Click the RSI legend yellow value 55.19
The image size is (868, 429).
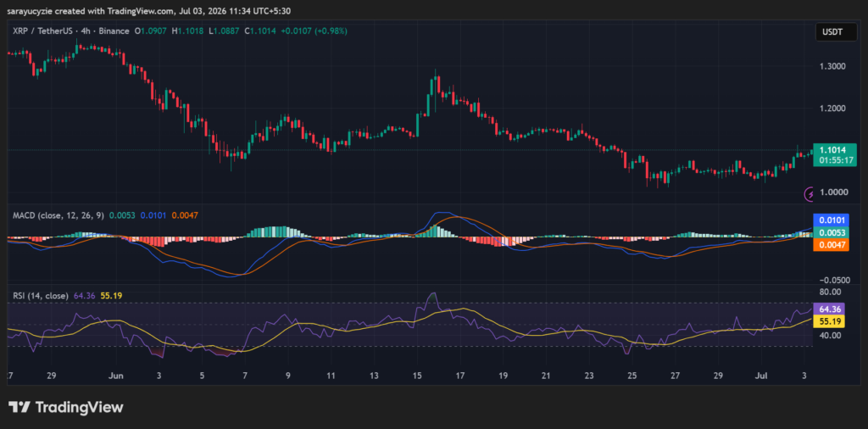(x=111, y=296)
